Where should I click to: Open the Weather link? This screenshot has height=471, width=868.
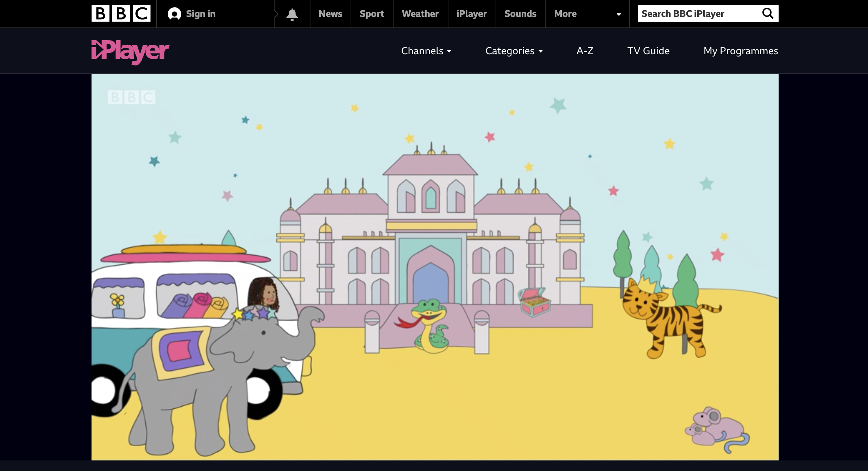(x=420, y=14)
